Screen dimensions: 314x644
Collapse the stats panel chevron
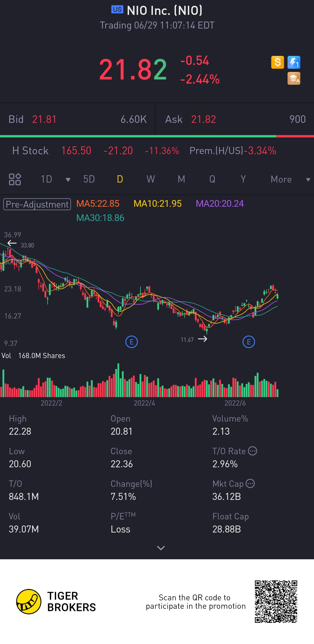[x=161, y=548]
